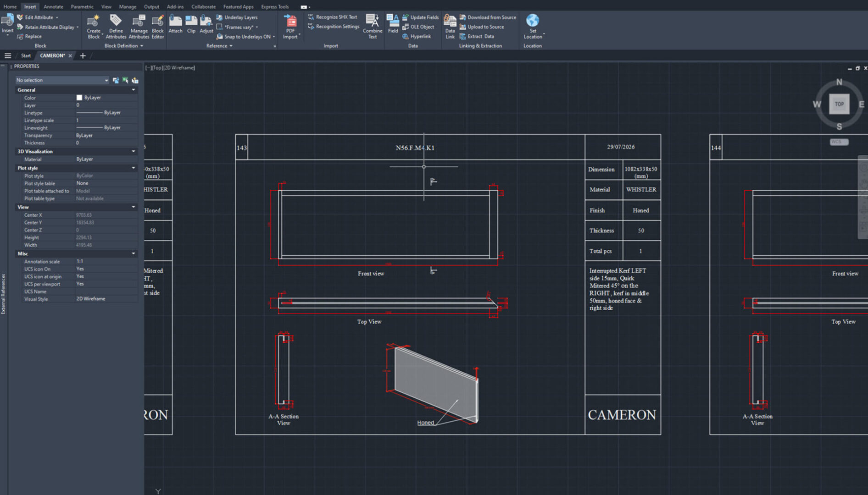Launch the Block Editor
This screenshot has width=868, height=495.
click(x=157, y=27)
